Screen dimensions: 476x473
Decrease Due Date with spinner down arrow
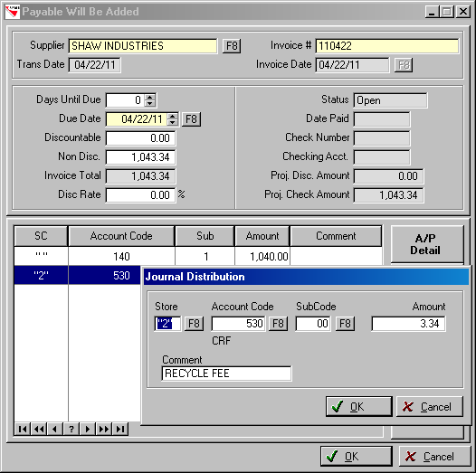coord(173,123)
